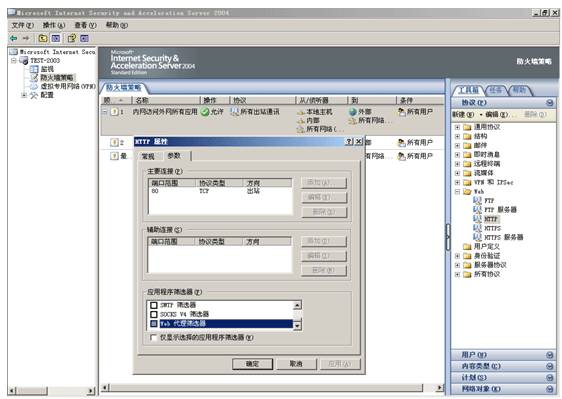
Task: Enable 仅显示选择的应用程序筛选器 checkbox
Action: click(153, 337)
